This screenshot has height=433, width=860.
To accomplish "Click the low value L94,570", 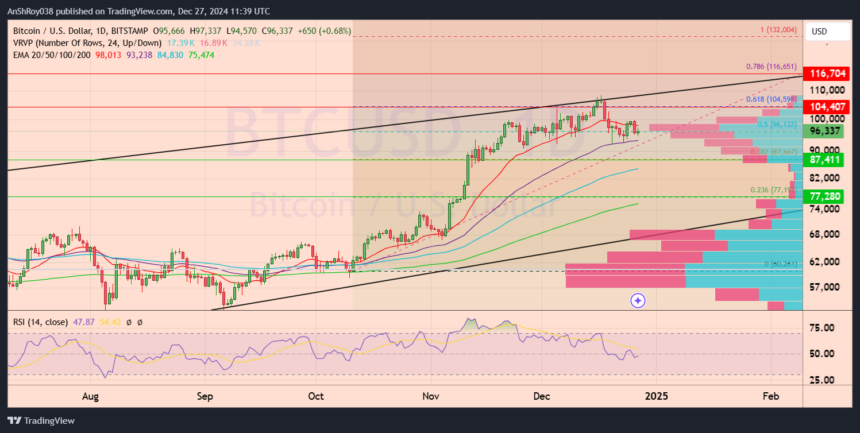I will pyautogui.click(x=242, y=31).
